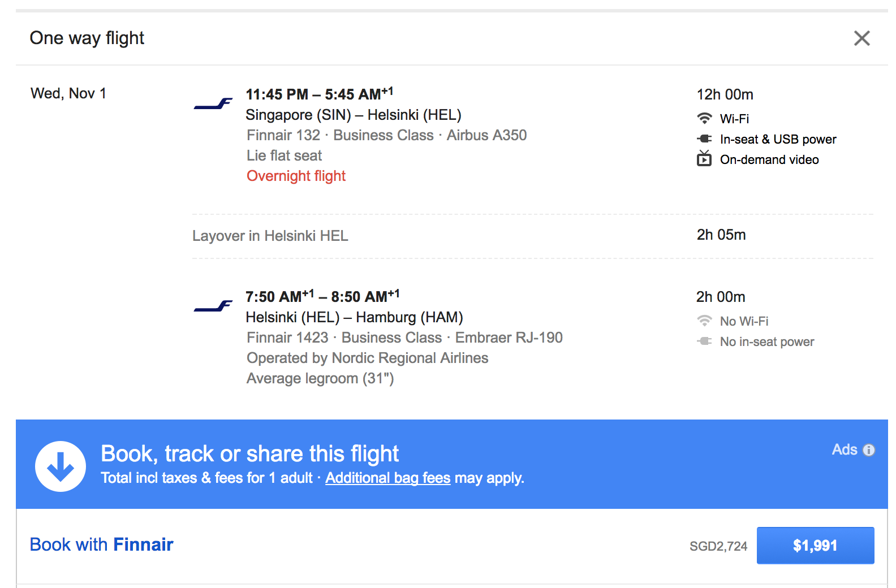Open the Ads info icon
The height and width of the screenshot is (588, 896).
[869, 450]
